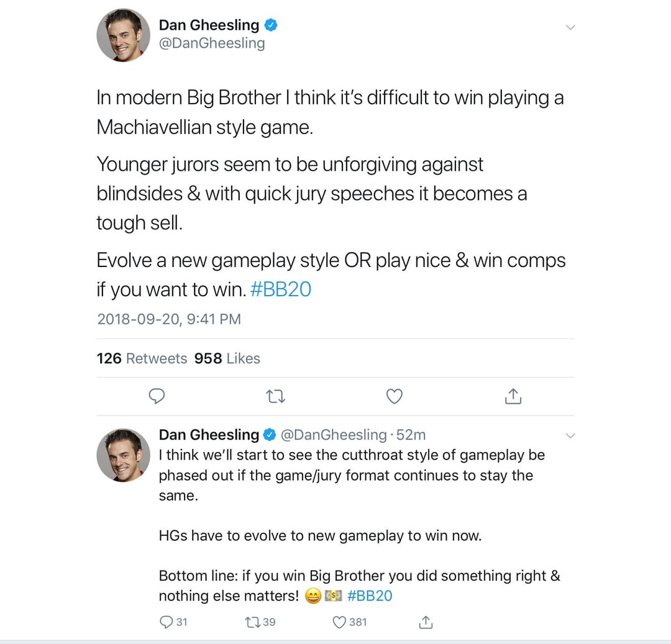Image resolution: width=671 pixels, height=644 pixels.
Task: View the 958 Likes list
Action: pos(227,358)
